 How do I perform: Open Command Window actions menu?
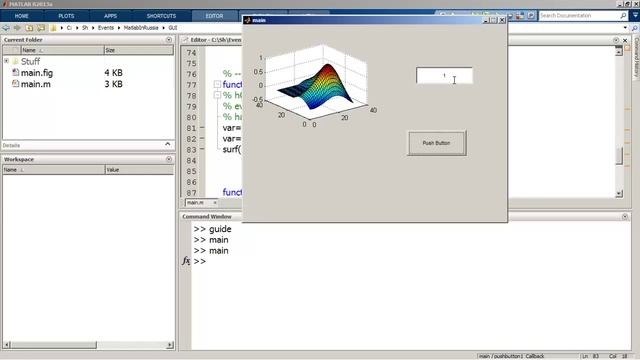pyautogui.click(x=625, y=216)
